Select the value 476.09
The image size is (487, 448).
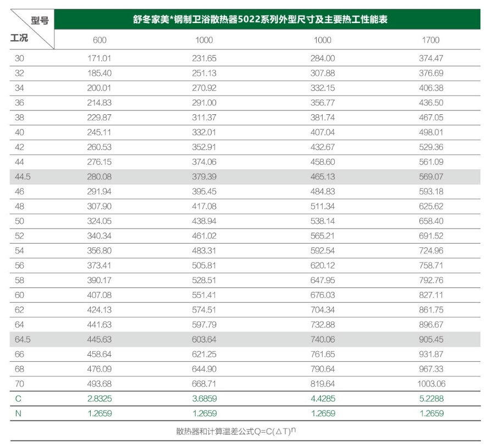point(99,369)
